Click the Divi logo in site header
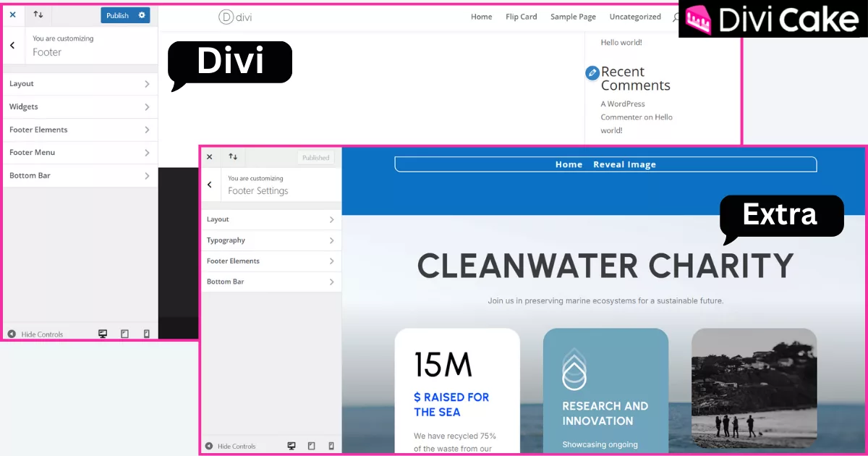Viewport: 868px width, 456px height. pos(235,17)
